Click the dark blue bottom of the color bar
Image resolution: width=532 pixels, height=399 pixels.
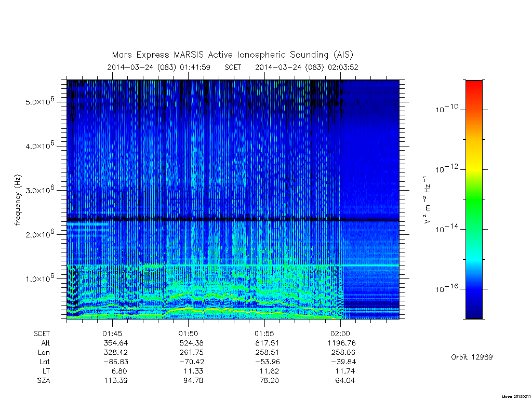tap(474, 311)
